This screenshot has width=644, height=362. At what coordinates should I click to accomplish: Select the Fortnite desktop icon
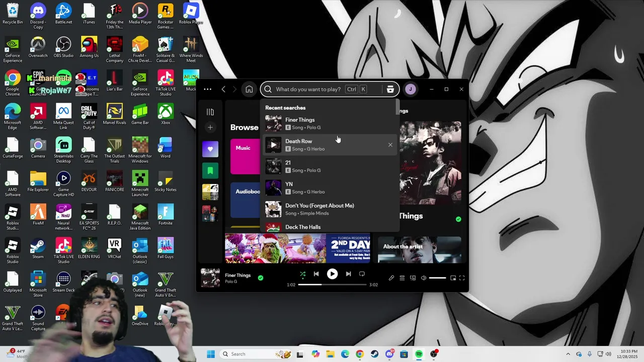click(166, 215)
